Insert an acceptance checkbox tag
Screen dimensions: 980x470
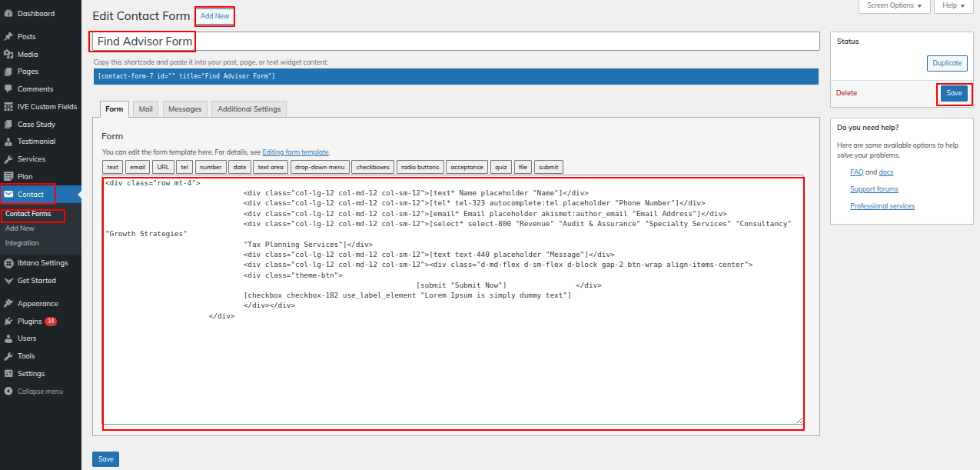tap(467, 167)
